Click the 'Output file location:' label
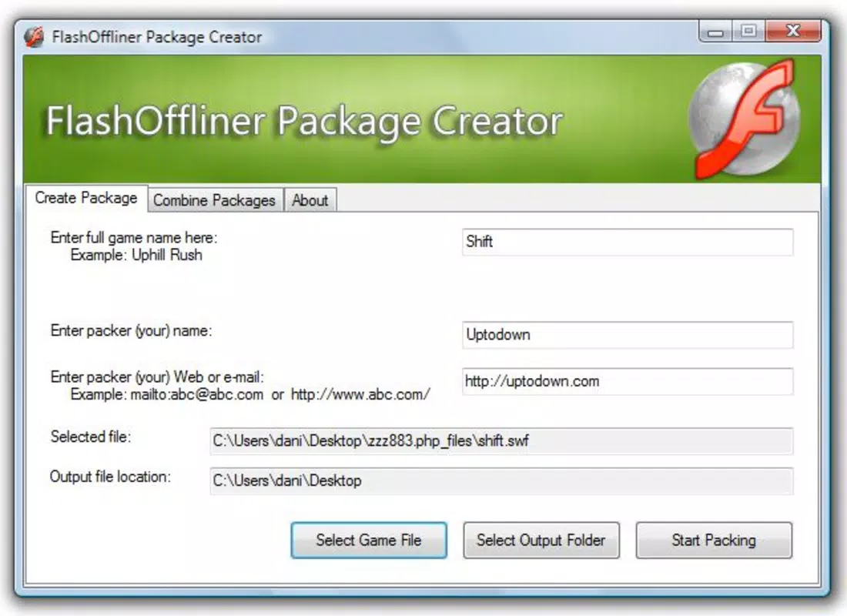Screen dimensions: 847x616 point(110,477)
